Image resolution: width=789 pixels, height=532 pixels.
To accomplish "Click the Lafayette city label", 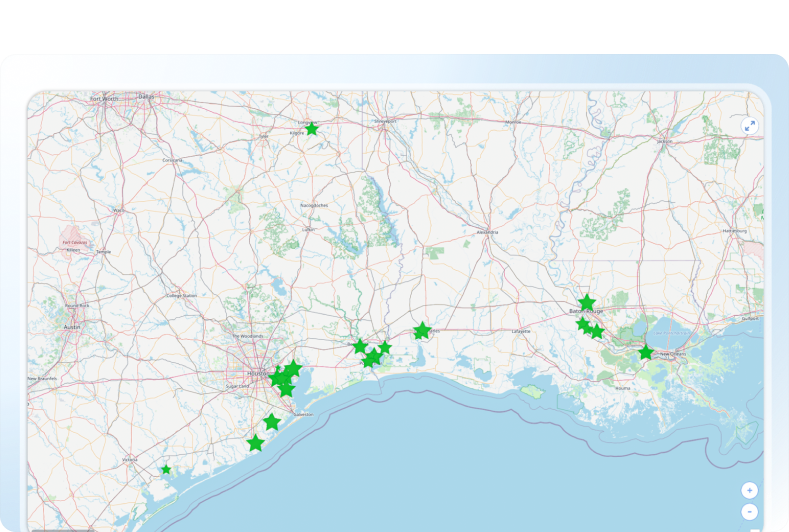I will (521, 330).
